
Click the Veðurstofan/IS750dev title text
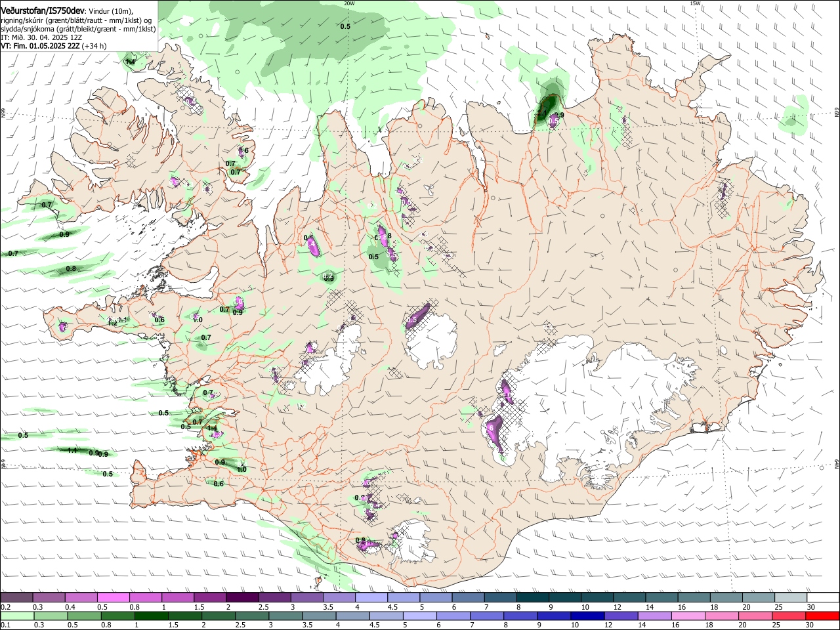click(x=43, y=10)
